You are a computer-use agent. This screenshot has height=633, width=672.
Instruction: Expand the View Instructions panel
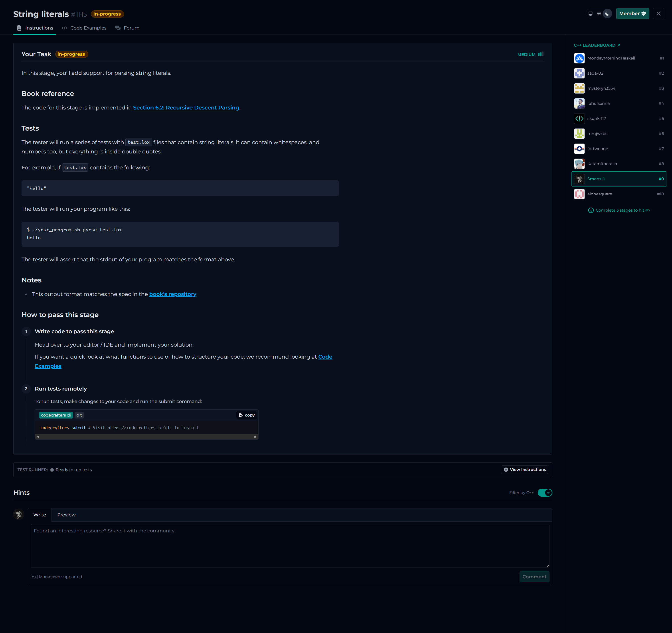(524, 470)
